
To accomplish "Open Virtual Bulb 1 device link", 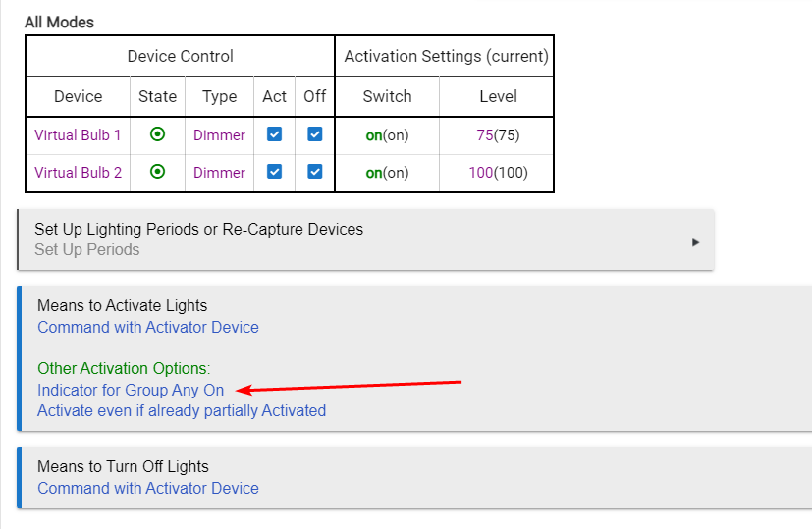I will coord(78,135).
